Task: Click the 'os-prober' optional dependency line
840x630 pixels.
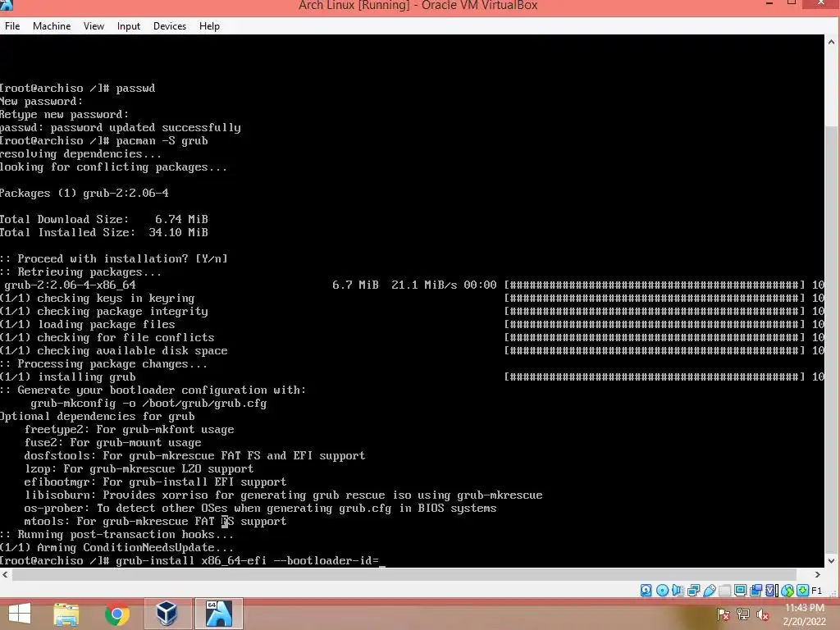Action: 260,509
